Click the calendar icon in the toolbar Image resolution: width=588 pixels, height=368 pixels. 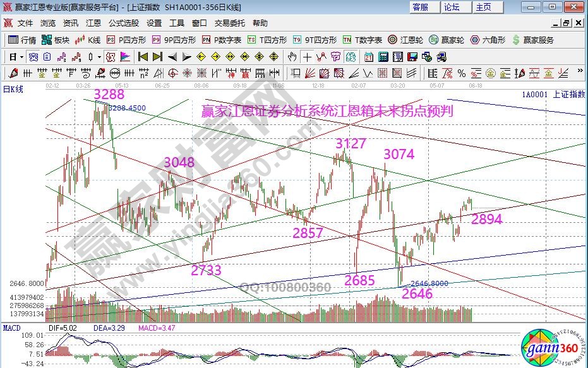[368, 56]
